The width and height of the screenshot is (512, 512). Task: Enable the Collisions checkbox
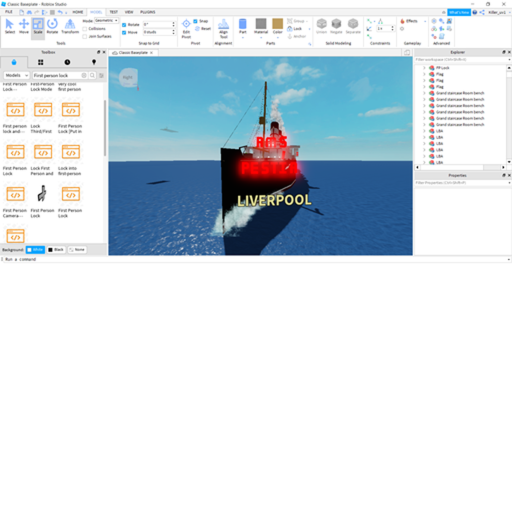[x=85, y=29]
